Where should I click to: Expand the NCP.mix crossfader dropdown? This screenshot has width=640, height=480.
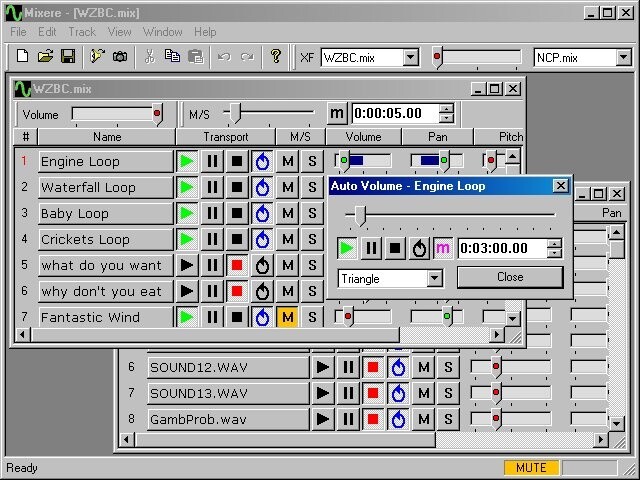[624, 58]
